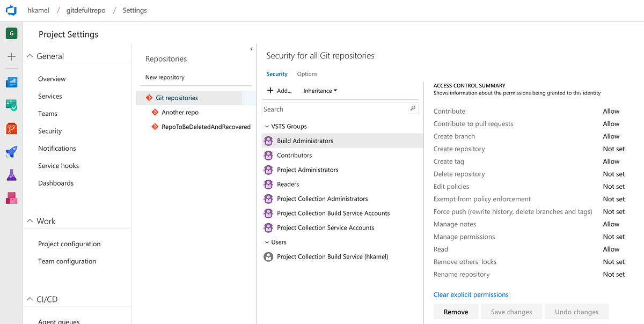Click the VSTS logo in top-left corner

pos(11,10)
